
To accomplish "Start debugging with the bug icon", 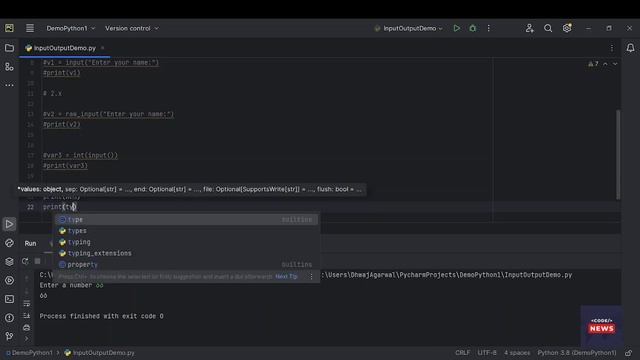I will [x=473, y=28].
